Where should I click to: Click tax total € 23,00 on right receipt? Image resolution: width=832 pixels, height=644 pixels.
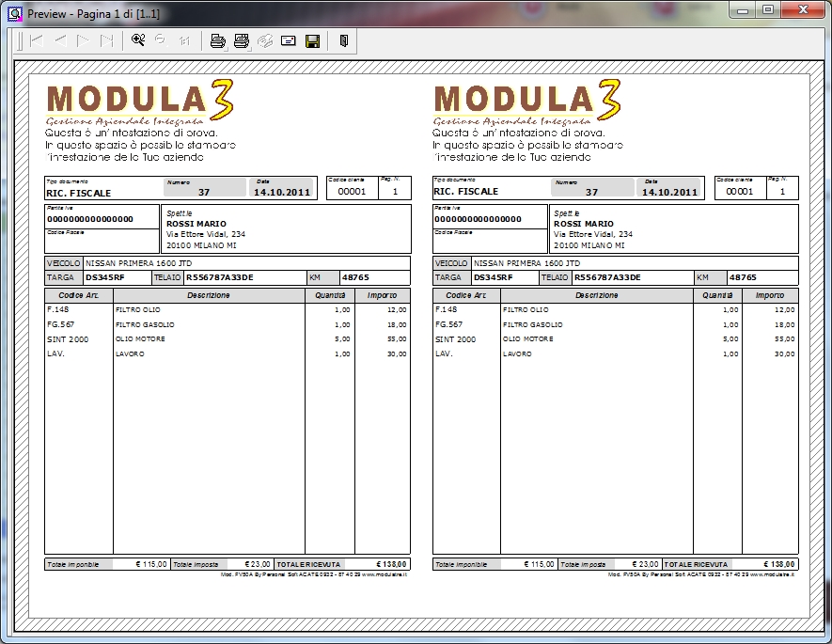pyautogui.click(x=645, y=564)
